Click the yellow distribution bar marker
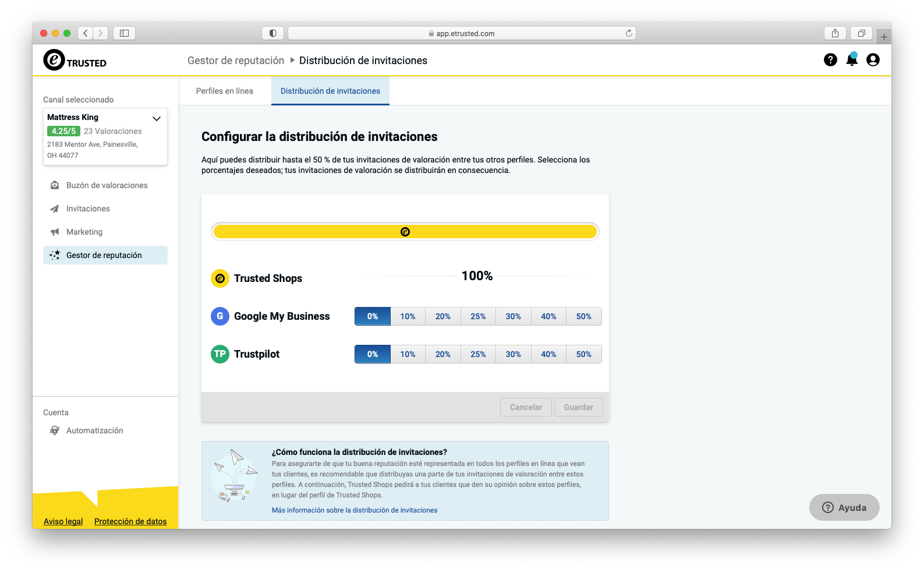 pyautogui.click(x=405, y=232)
